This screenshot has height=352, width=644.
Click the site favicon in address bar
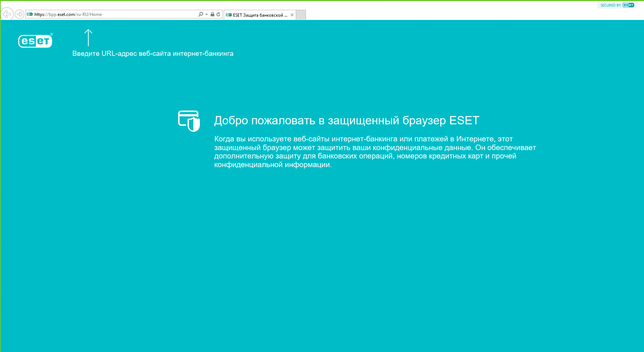[x=30, y=15]
